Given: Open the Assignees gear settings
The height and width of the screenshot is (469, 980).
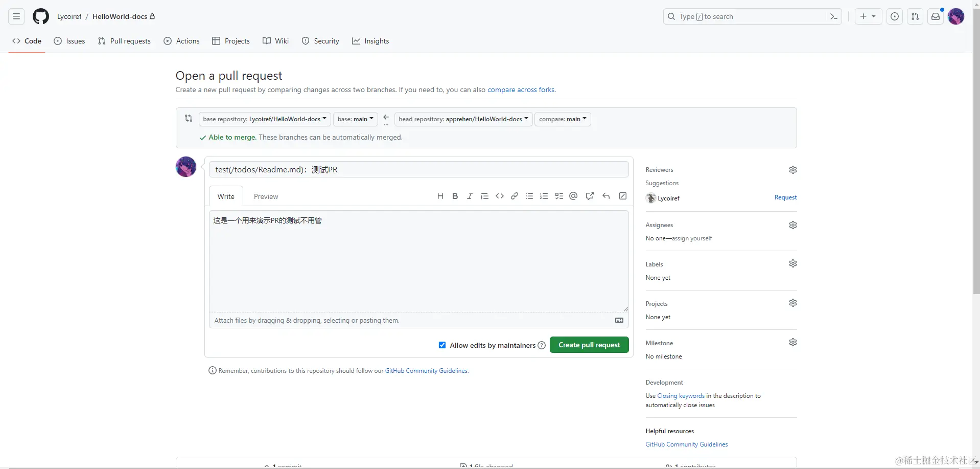Looking at the screenshot, I should point(792,225).
